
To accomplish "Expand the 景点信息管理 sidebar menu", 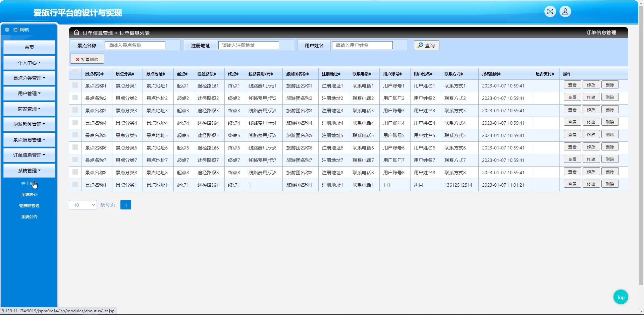I will pyautogui.click(x=29, y=140).
